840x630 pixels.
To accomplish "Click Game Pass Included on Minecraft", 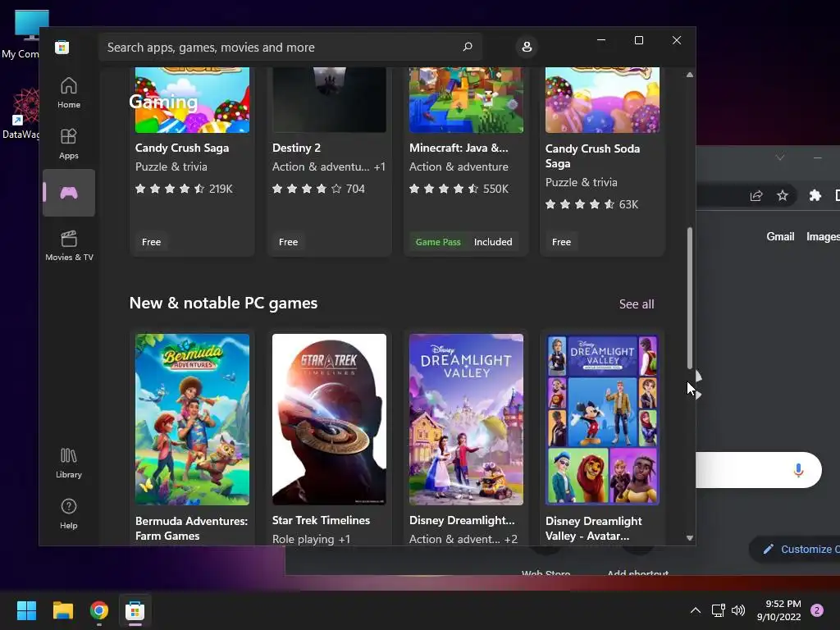I will [464, 242].
